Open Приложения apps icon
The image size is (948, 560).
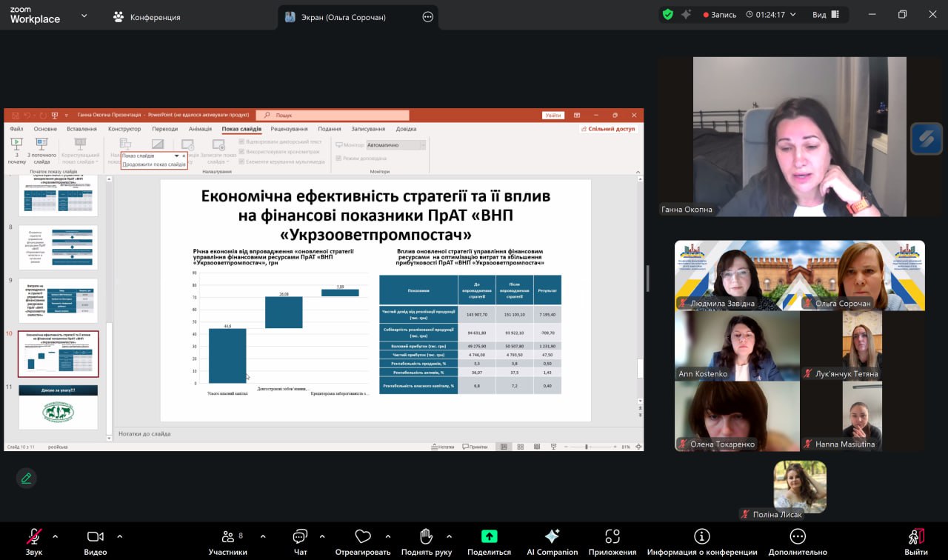612,537
